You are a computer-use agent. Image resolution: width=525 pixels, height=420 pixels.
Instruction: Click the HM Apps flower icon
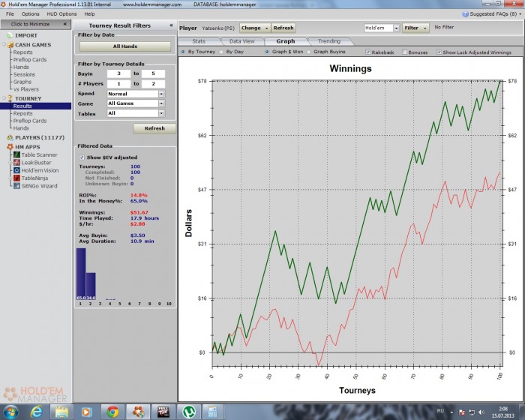10,147
